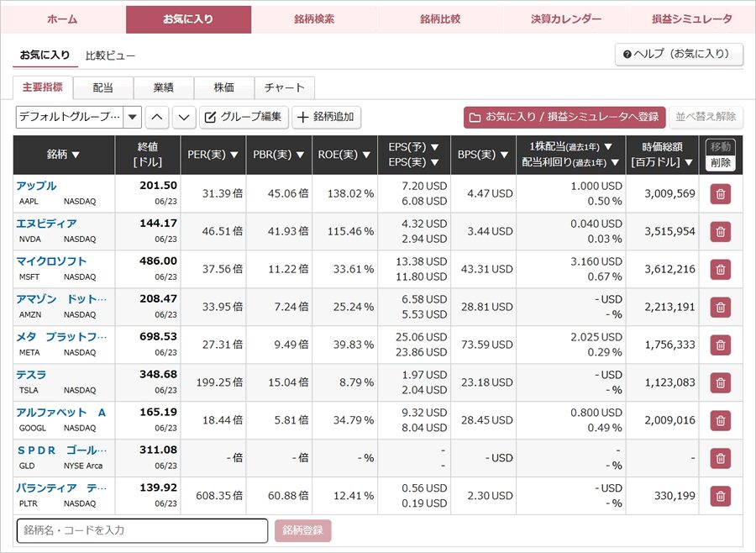Viewport: 756px width, 553px height.
Task: Toggle 削除 mode in table header
Action: [721, 162]
